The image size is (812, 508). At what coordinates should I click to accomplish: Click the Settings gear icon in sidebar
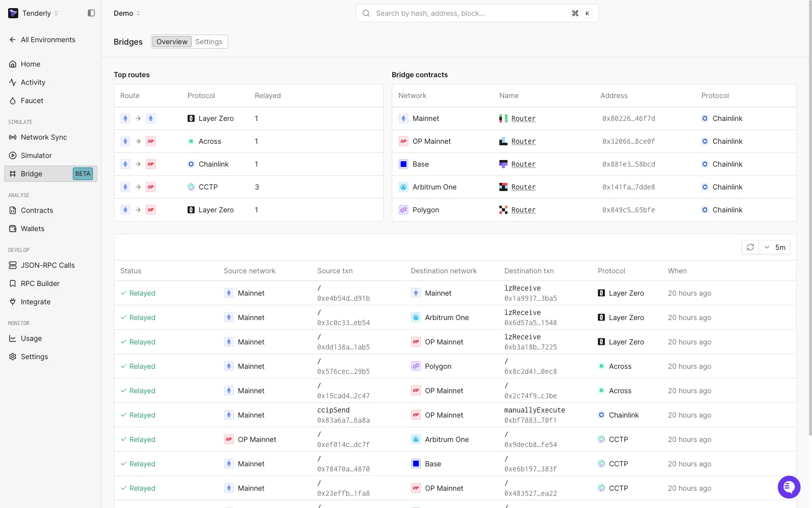point(13,357)
